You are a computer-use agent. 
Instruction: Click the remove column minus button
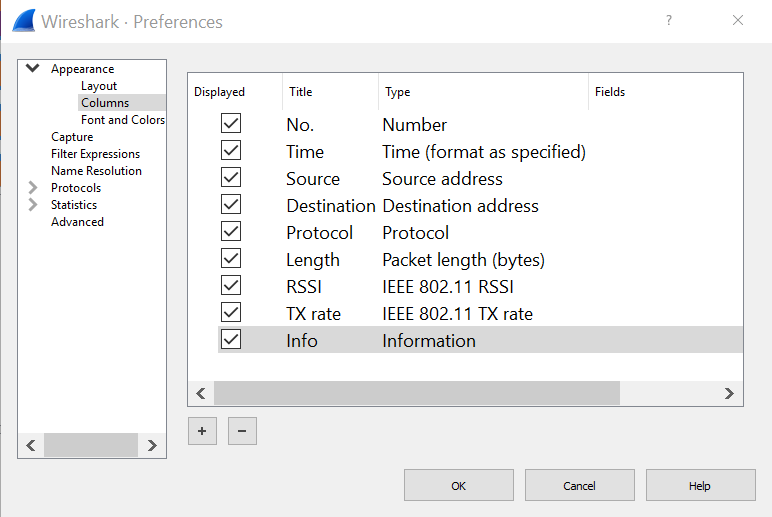(x=242, y=431)
